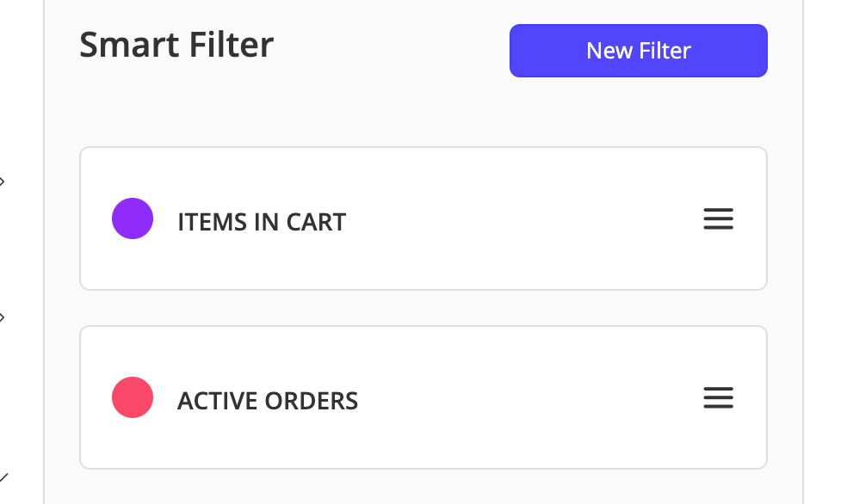This screenshot has height=504, width=847.
Task: Click the bottom bar of ACTIVE ORDERS menu icon
Action: [718, 406]
